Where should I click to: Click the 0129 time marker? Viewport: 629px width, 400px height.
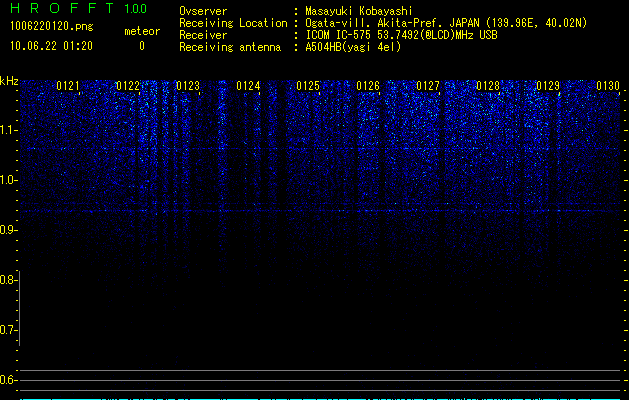548,86
